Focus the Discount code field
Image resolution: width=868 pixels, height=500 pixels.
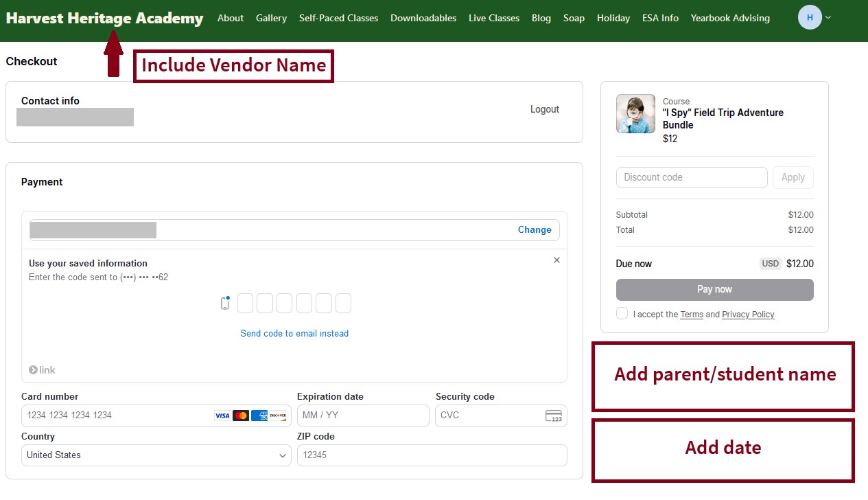(691, 177)
